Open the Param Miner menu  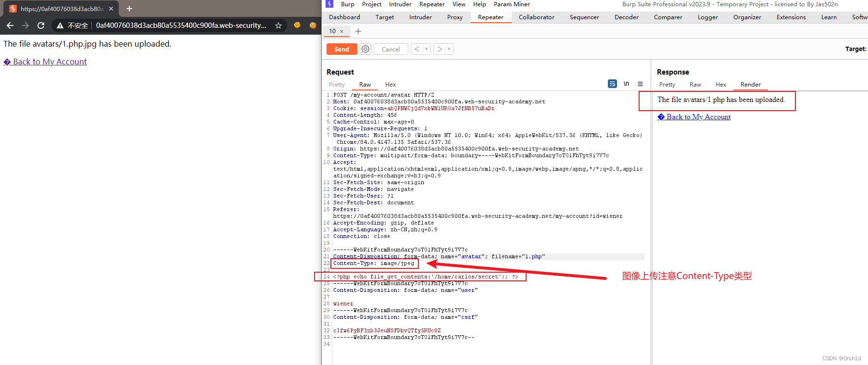[512, 4]
